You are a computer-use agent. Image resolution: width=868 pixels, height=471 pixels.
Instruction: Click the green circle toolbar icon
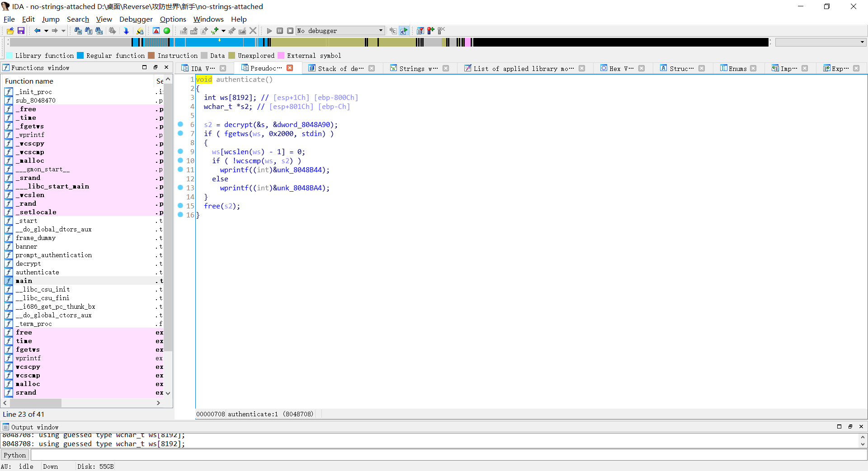click(167, 31)
